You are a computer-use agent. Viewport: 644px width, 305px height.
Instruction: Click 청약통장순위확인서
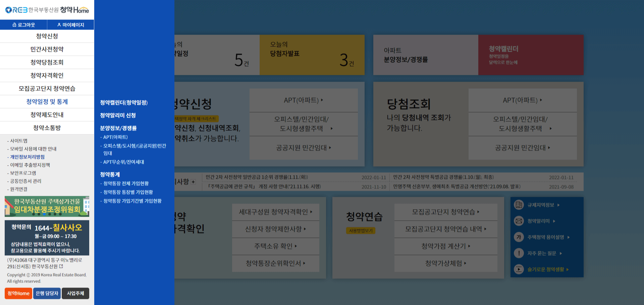click(276, 263)
